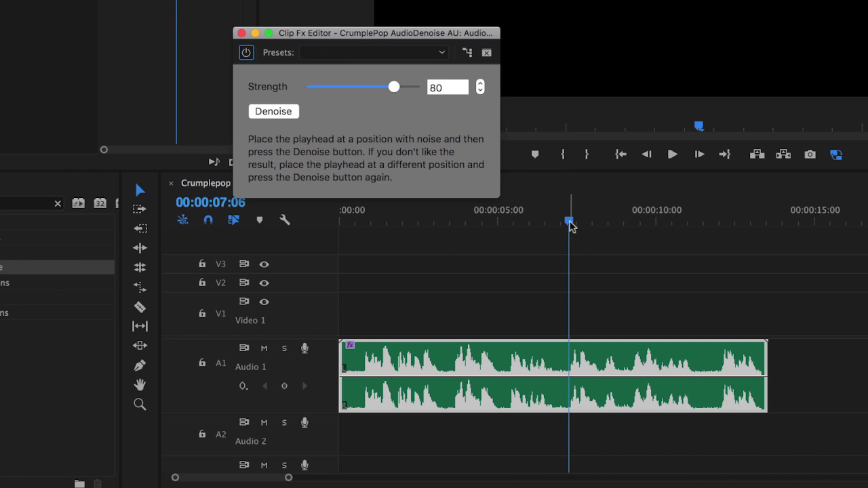Toggle nest sequence insert mode icon
This screenshot has width=868, height=488.
(182, 220)
